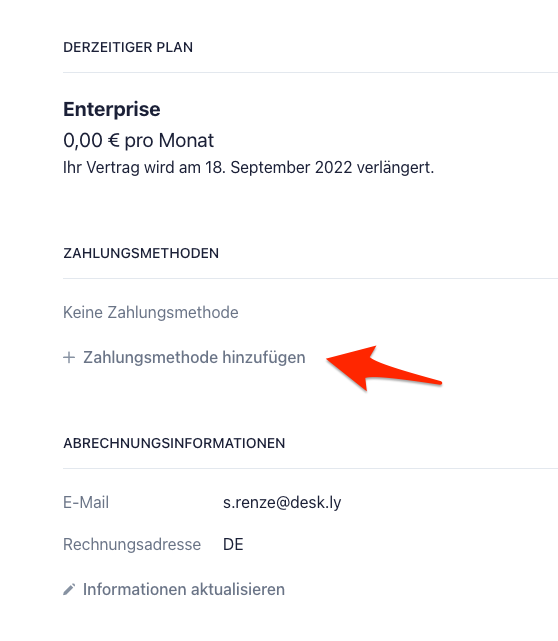Click the E-Mail field label
Viewport: 558px width, 641px height.
click(86, 502)
